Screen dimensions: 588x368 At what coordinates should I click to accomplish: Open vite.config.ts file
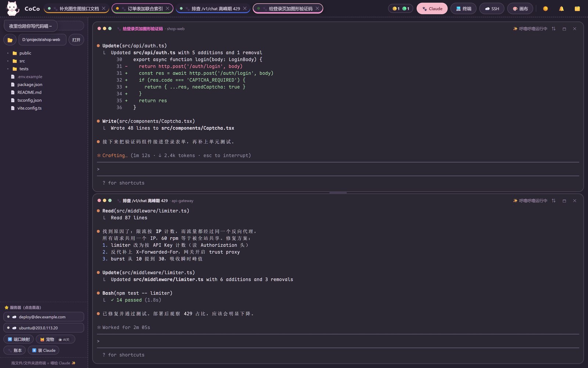(26, 108)
